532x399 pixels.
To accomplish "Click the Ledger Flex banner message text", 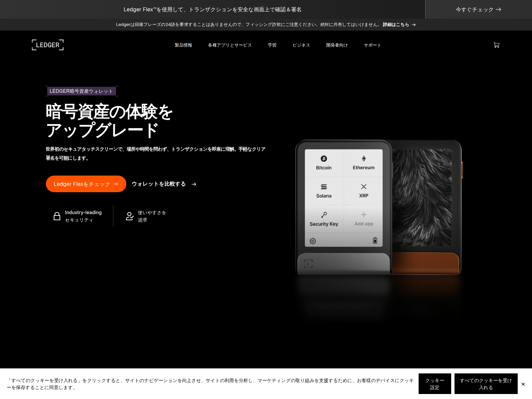I will [212, 9].
